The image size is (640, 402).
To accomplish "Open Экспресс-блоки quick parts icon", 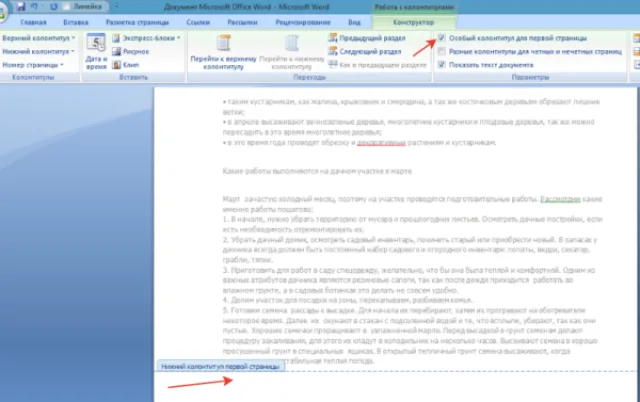I will (116, 38).
